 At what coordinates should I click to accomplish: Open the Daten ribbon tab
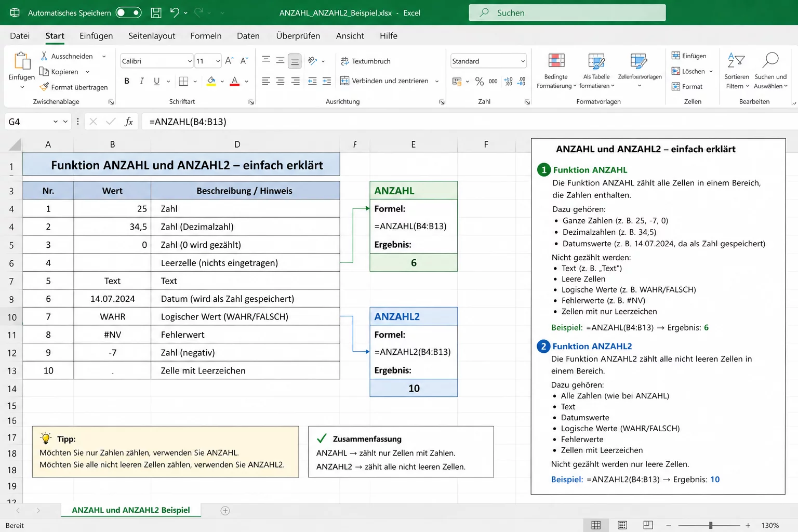point(248,36)
